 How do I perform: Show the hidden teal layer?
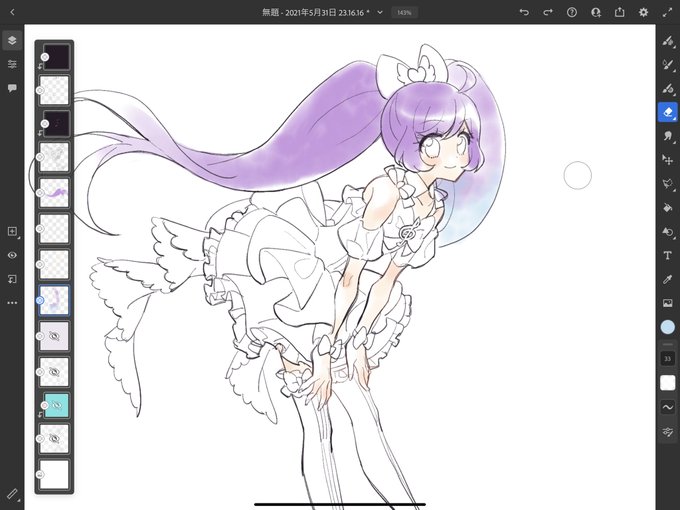[56, 405]
